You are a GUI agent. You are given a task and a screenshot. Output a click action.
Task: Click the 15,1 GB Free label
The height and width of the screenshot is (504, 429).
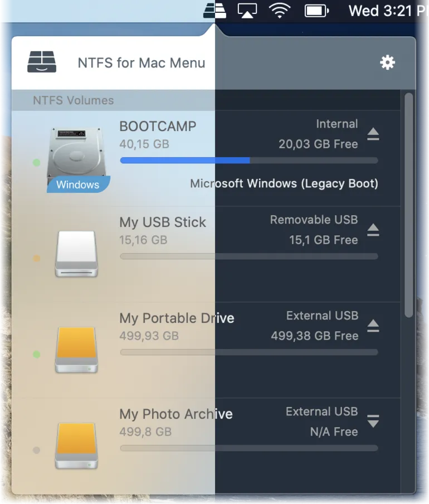point(323,240)
